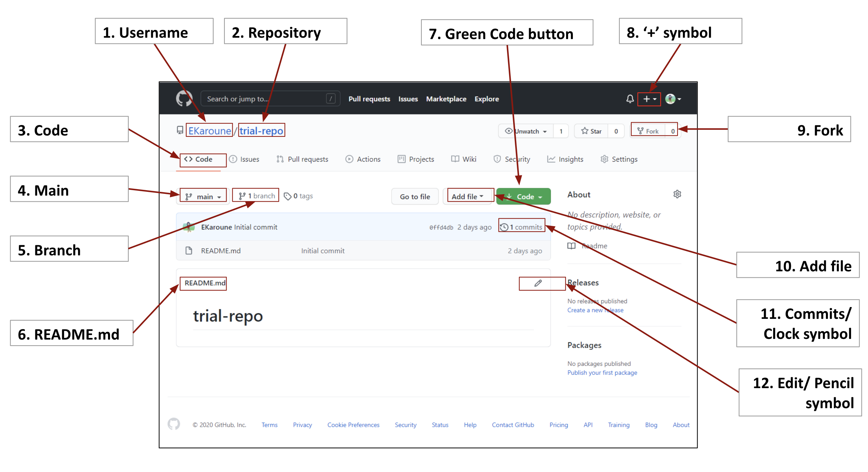Toggle the Unwatch setting for the repository
Image resolution: width=868 pixels, height=472 pixels.
click(x=526, y=131)
